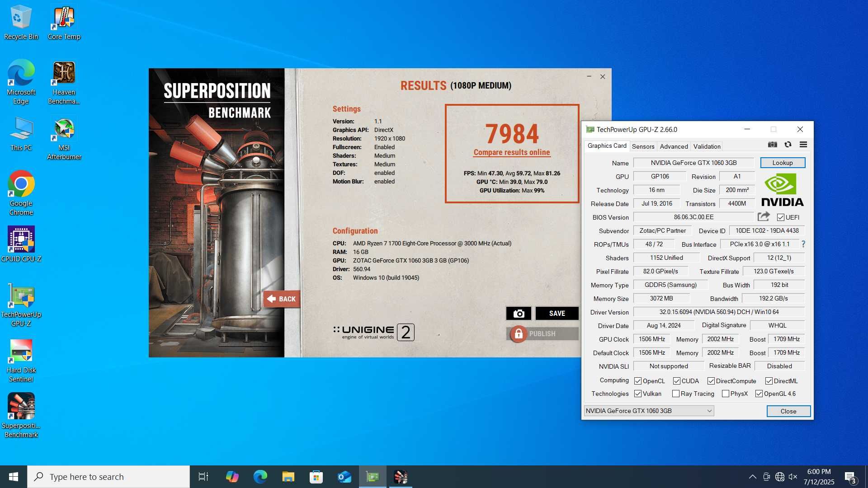Click the BIOS Version field
The height and width of the screenshot is (488, 868).
click(693, 217)
